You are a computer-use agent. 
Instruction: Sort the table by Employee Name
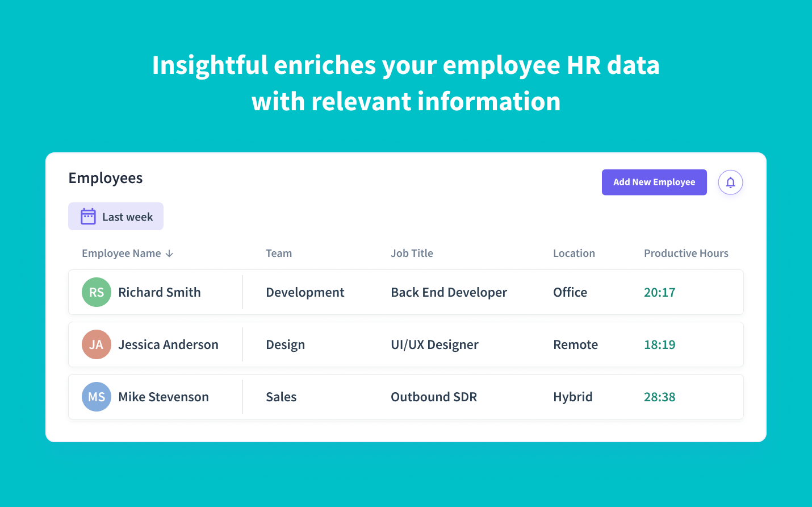tap(122, 253)
